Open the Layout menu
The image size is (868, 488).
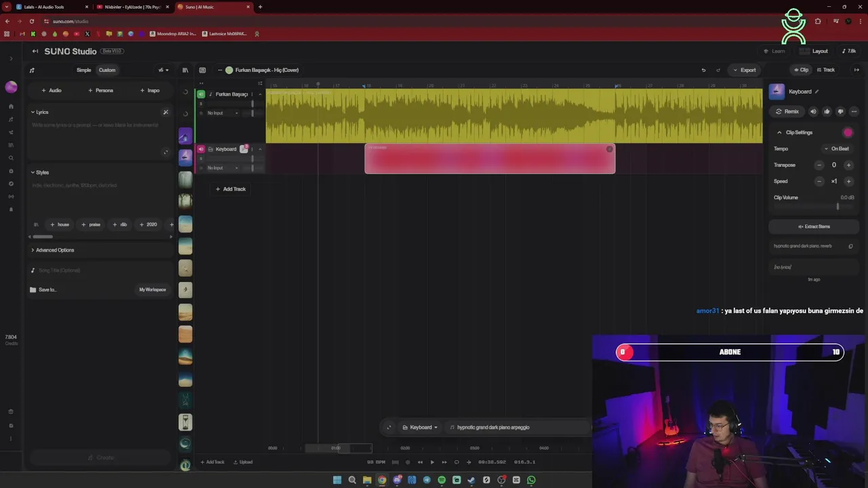pos(814,51)
